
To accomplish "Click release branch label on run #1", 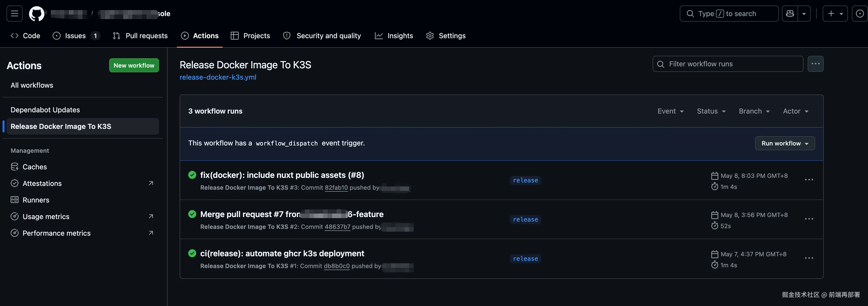I will 525,259.
